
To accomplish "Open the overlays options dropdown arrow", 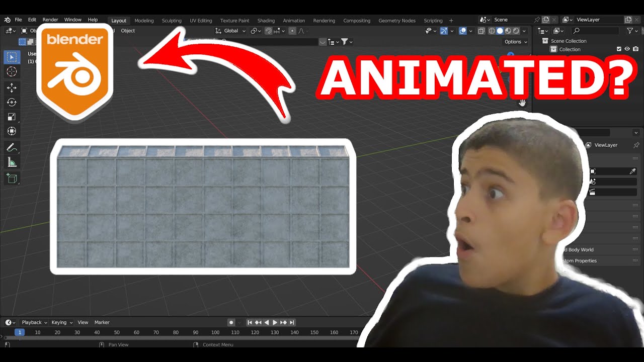I will click(470, 31).
